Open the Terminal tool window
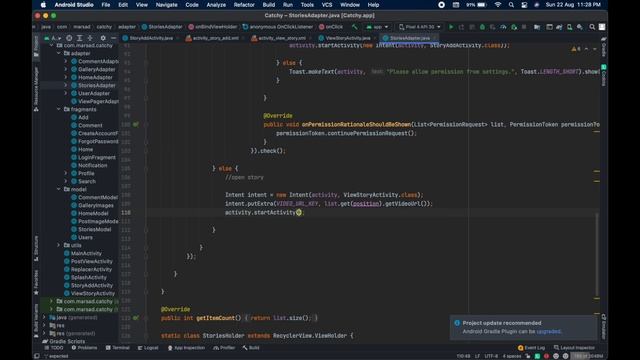Viewport: 640px width, 360px height. pos(118,348)
